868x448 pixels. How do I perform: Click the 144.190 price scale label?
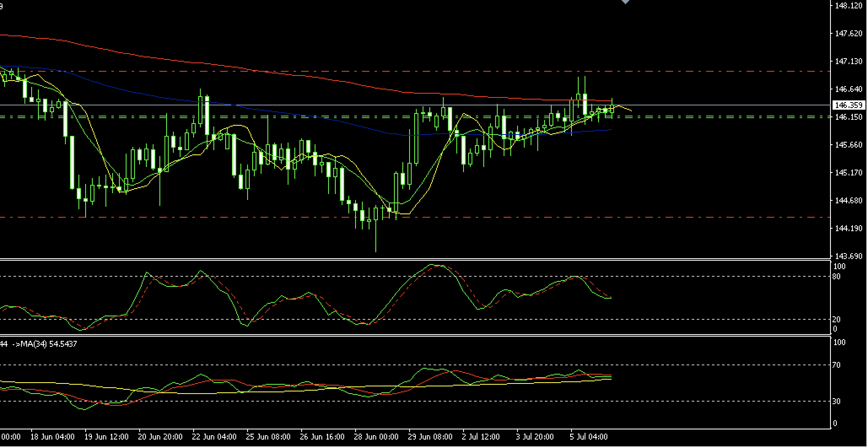pos(849,228)
